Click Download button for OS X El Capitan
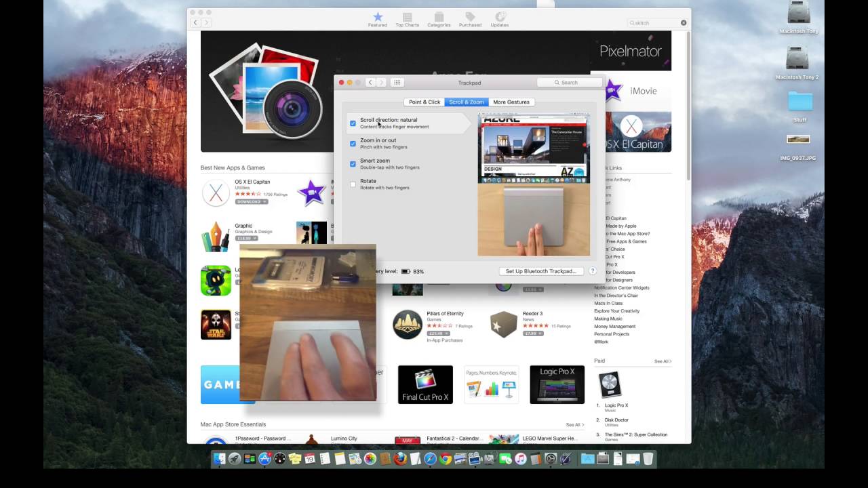This screenshot has height=488, width=868. coord(251,201)
